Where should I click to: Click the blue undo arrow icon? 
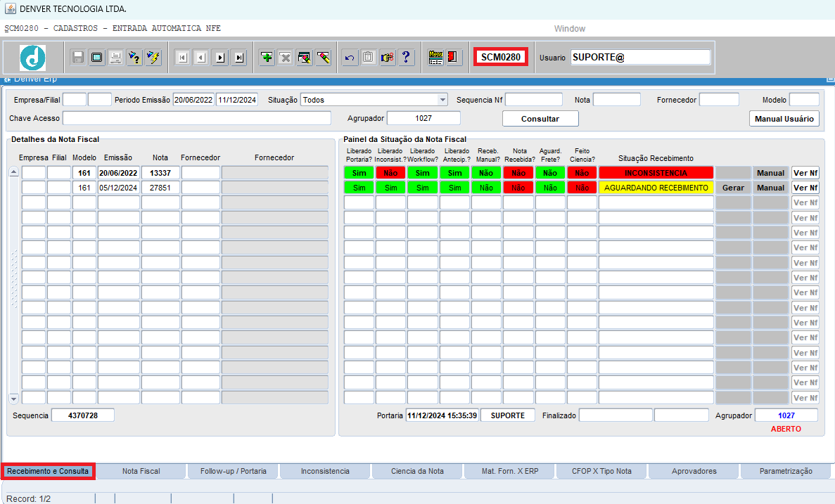point(350,58)
